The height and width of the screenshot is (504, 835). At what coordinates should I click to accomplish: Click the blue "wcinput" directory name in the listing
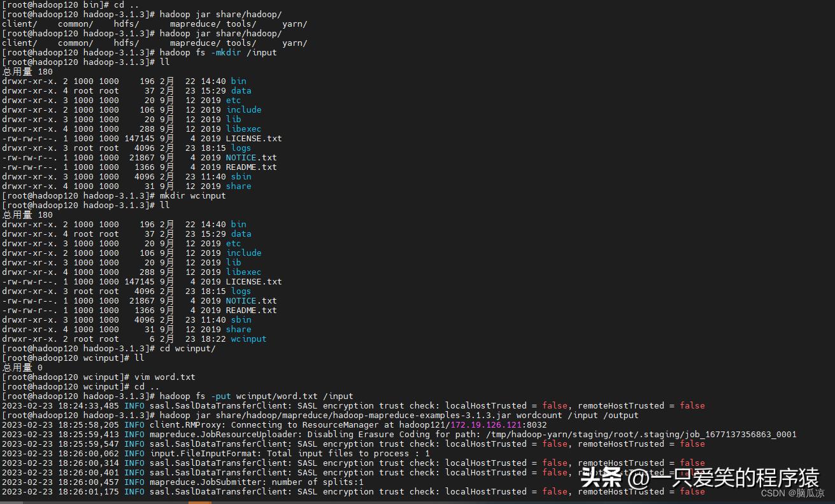(x=249, y=339)
